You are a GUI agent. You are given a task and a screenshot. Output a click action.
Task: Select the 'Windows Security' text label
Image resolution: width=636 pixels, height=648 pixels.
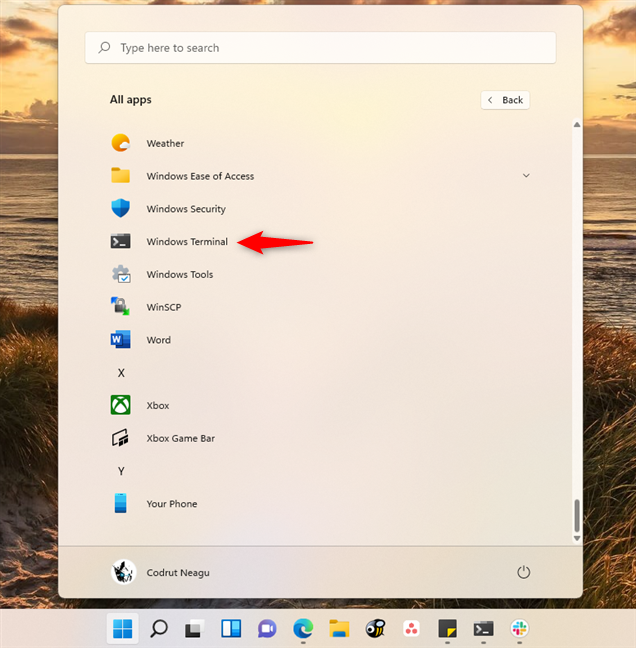(x=186, y=209)
